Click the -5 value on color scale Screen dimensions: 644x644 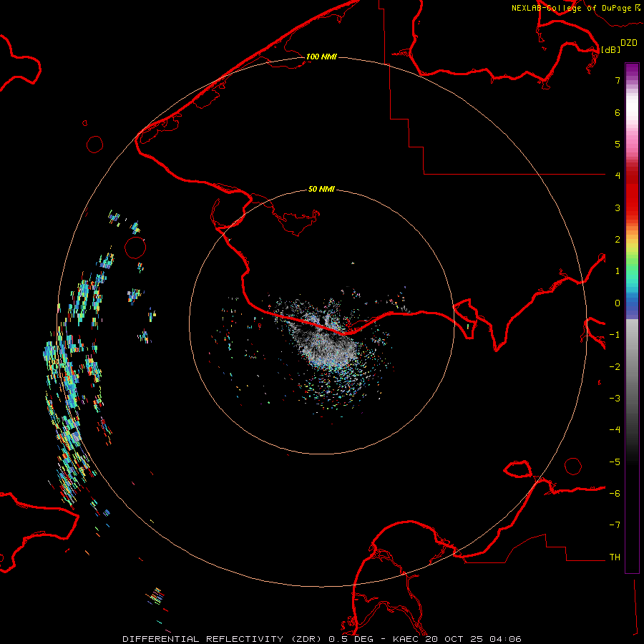tap(615, 462)
